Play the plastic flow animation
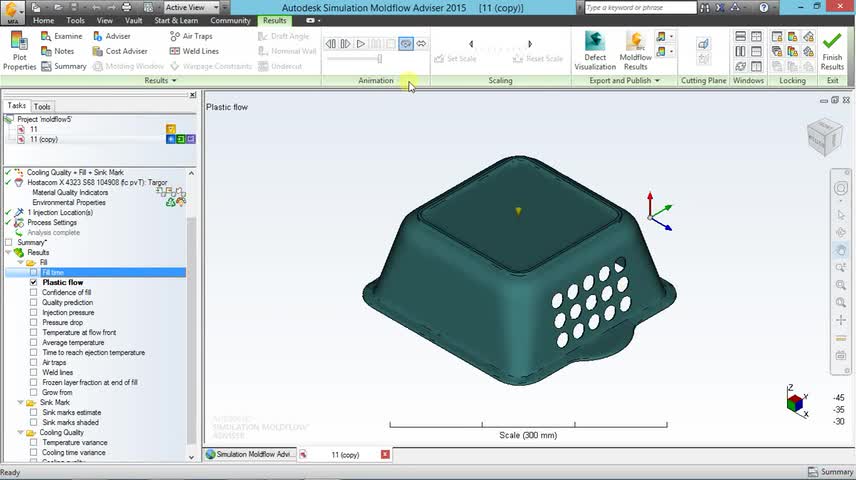Image resolution: width=856 pixels, height=480 pixels. (361, 44)
